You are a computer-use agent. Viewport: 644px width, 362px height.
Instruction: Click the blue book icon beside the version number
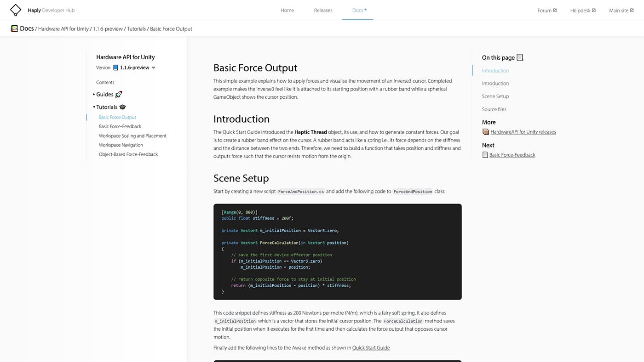[116, 68]
